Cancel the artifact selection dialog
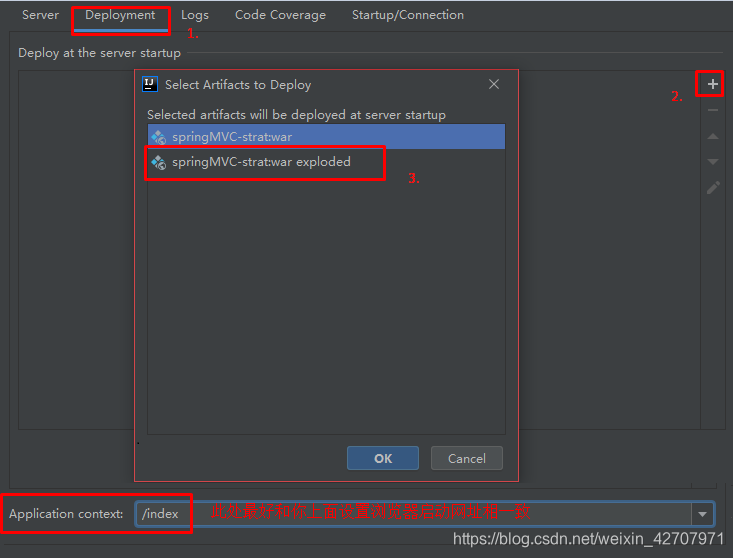The height and width of the screenshot is (558, 733). click(467, 458)
